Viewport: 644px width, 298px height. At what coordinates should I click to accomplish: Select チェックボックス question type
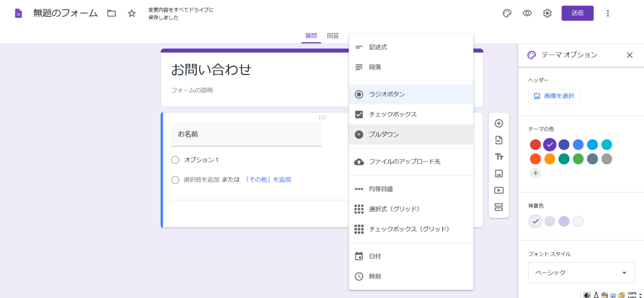(411, 114)
